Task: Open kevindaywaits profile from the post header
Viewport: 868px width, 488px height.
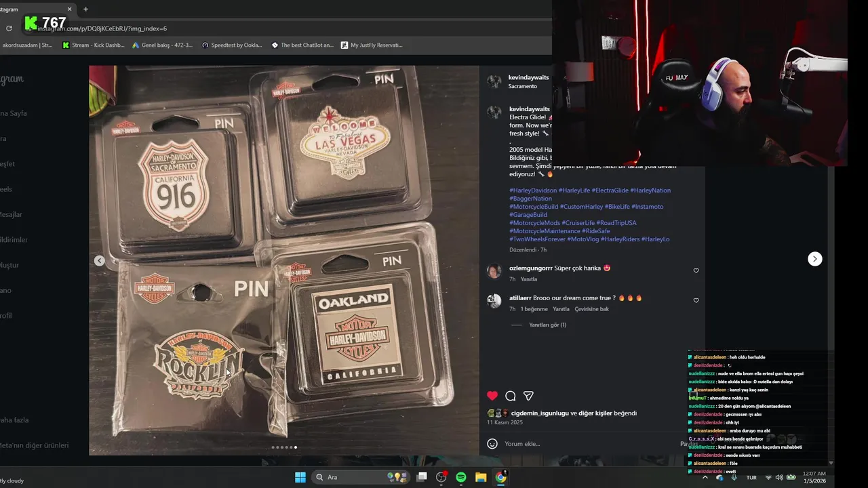Action: pyautogui.click(x=529, y=78)
